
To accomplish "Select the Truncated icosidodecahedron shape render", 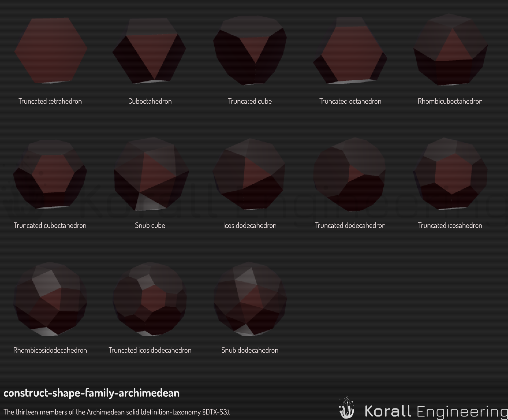I will pyautogui.click(x=150, y=299).
